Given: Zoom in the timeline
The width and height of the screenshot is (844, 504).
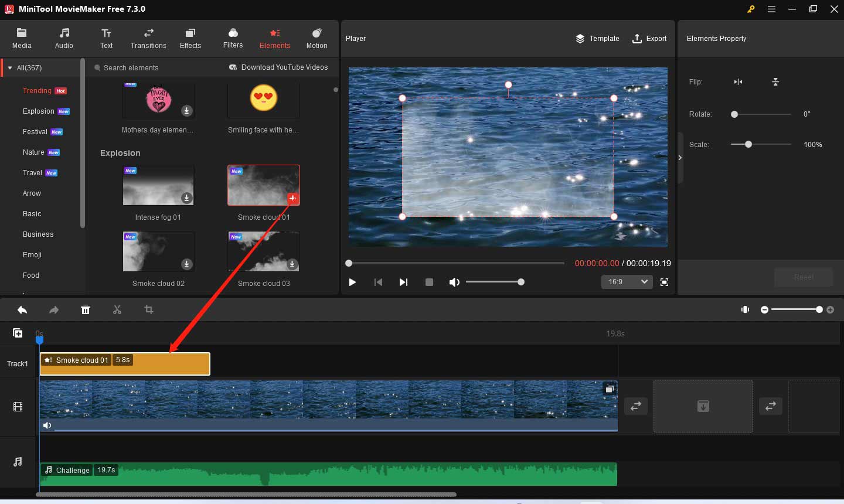Looking at the screenshot, I should pos(830,309).
